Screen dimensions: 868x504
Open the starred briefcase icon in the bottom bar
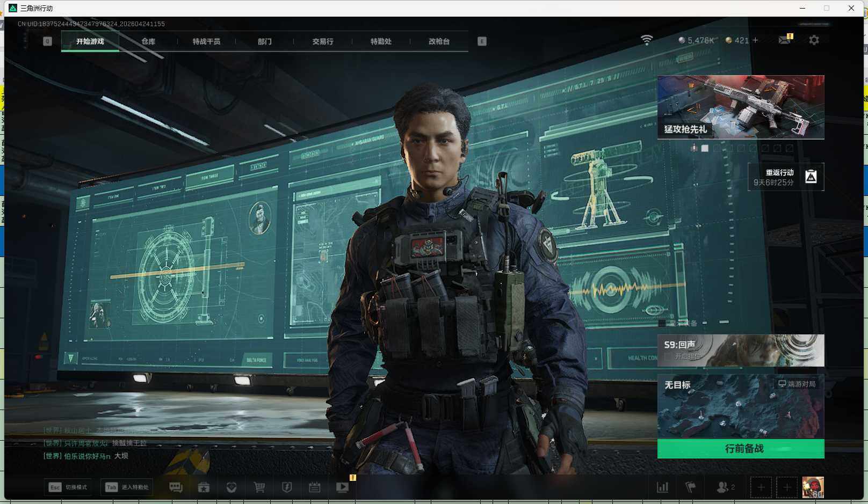point(204,487)
